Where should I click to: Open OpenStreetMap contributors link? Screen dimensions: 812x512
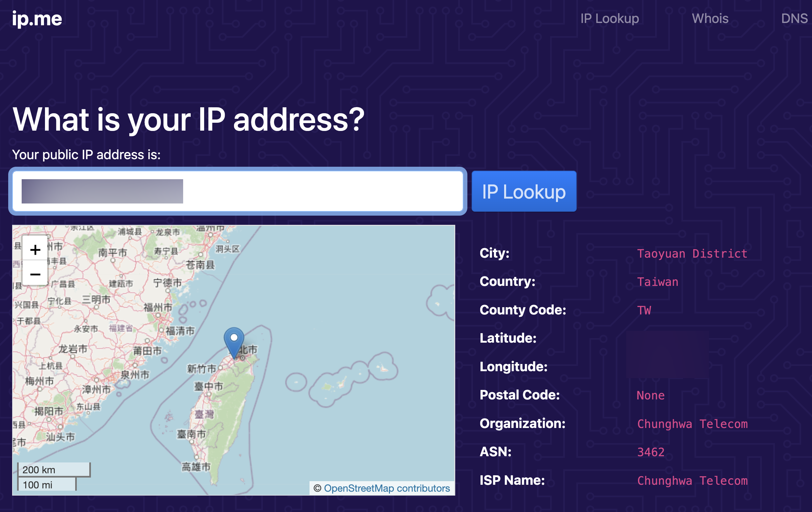[386, 488]
